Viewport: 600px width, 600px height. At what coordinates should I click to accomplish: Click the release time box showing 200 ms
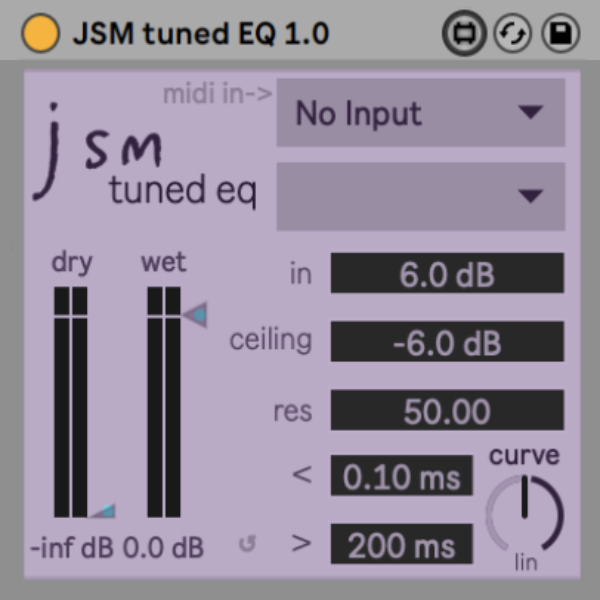pyautogui.click(x=401, y=546)
